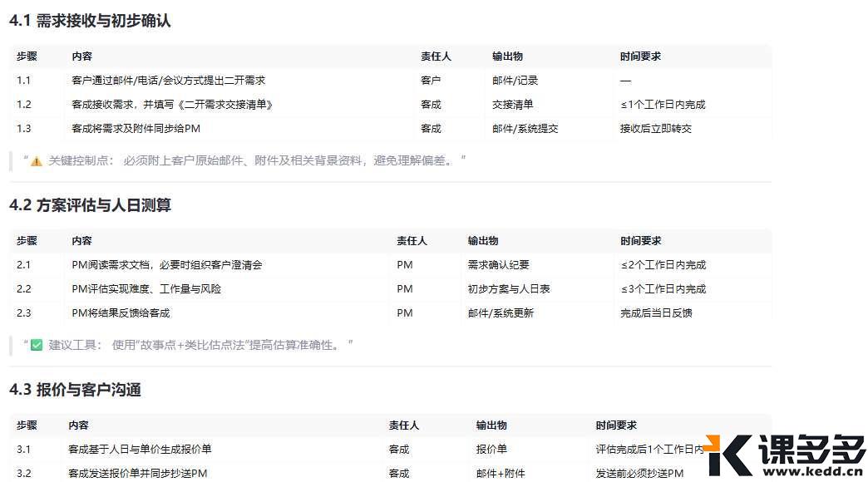Click the '交接清单' output cell
Viewport: 868px width, 482px height.
pyautogui.click(x=513, y=105)
